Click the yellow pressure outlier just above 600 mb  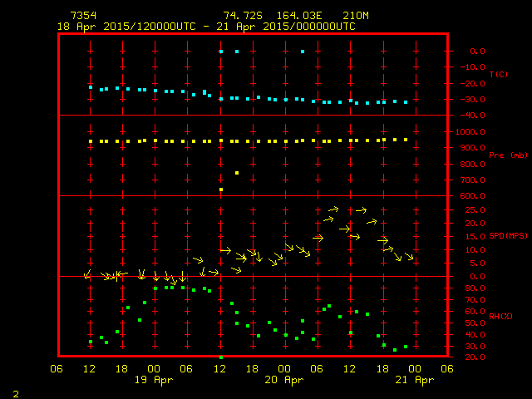221,190
